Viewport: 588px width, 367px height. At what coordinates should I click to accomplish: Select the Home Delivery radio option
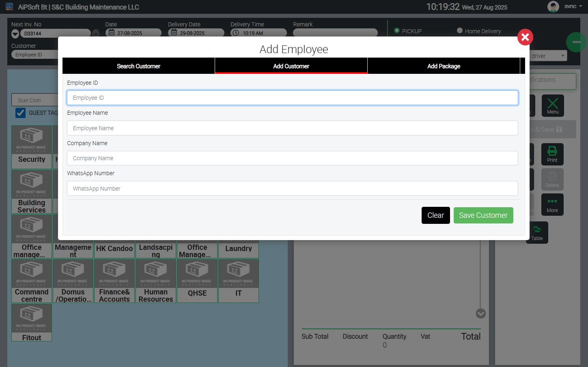[460, 31]
